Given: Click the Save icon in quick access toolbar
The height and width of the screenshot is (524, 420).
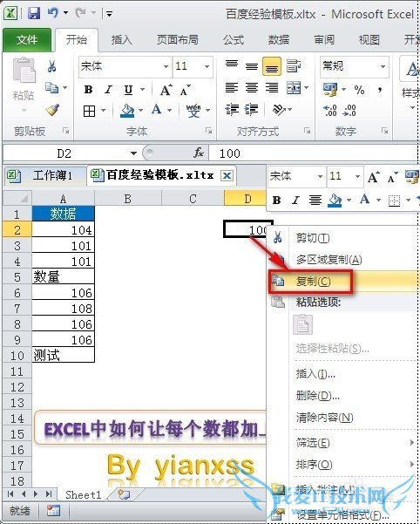Looking at the screenshot, I should pyautogui.click(x=34, y=13).
